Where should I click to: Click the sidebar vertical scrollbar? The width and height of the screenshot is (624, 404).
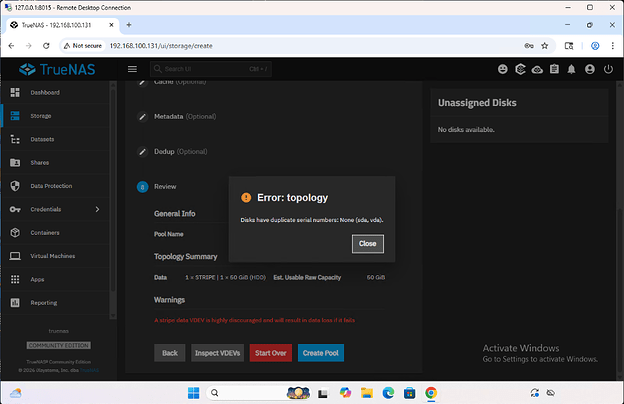pyautogui.click(x=113, y=190)
